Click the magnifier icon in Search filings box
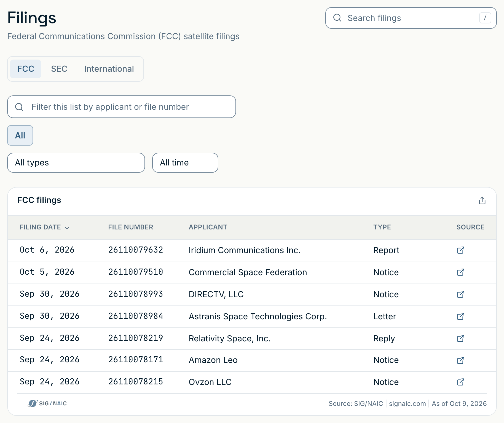 (x=337, y=18)
